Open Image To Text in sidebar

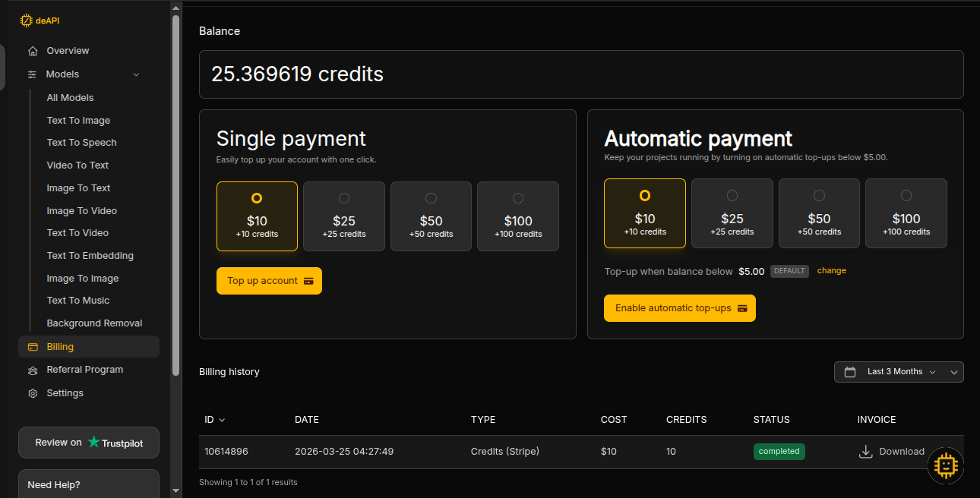(x=78, y=188)
